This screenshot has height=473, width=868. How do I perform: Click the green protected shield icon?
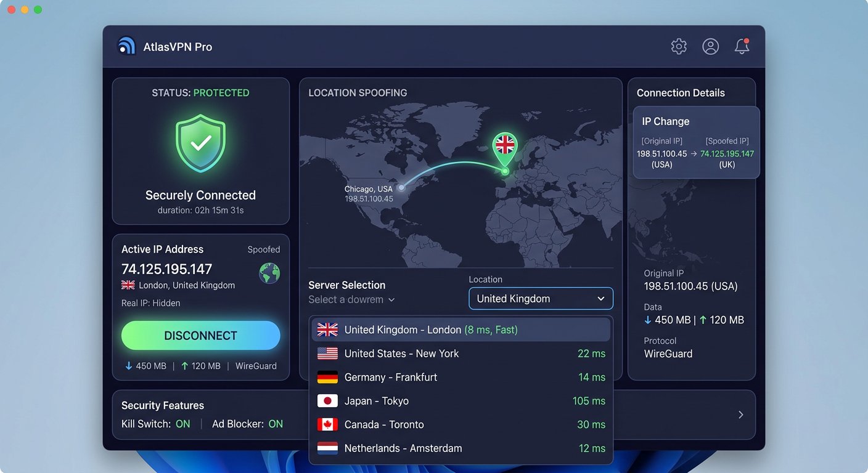point(200,144)
